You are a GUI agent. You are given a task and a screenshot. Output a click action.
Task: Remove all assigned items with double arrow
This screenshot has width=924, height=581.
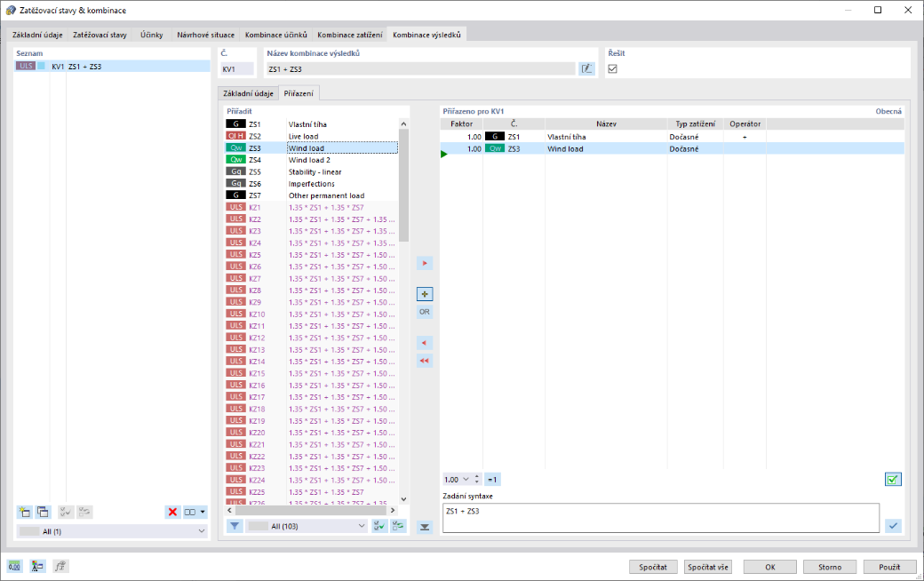pos(425,361)
